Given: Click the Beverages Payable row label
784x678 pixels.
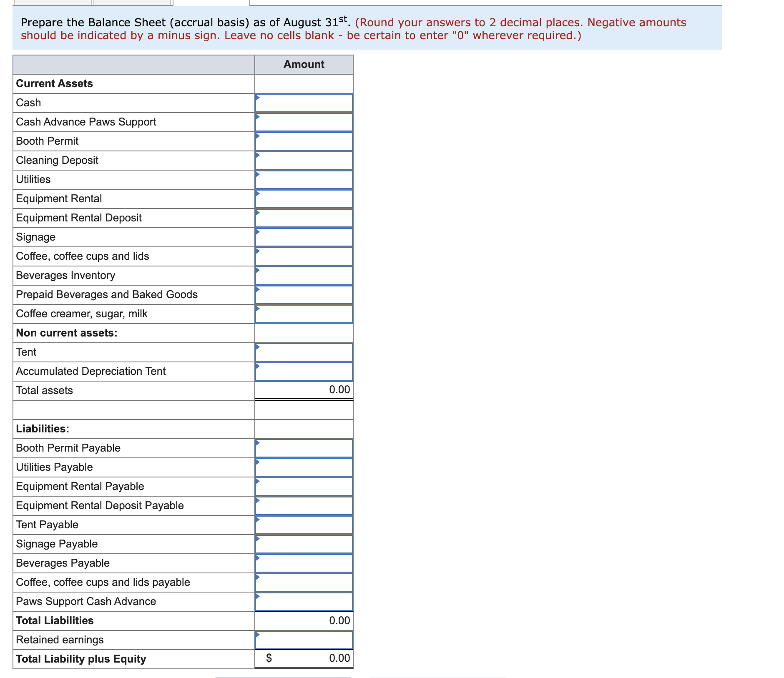Looking at the screenshot, I should pyautogui.click(x=63, y=563).
